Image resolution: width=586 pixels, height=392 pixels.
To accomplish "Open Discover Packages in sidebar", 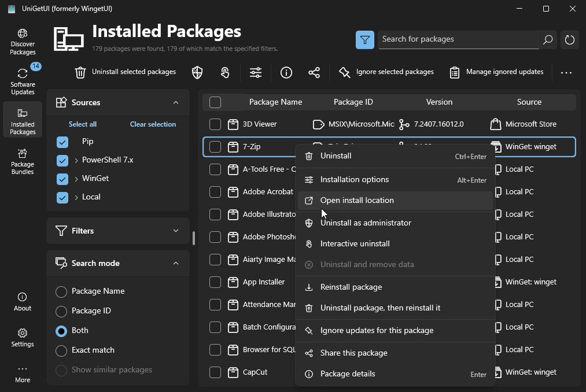I will click(x=23, y=42).
